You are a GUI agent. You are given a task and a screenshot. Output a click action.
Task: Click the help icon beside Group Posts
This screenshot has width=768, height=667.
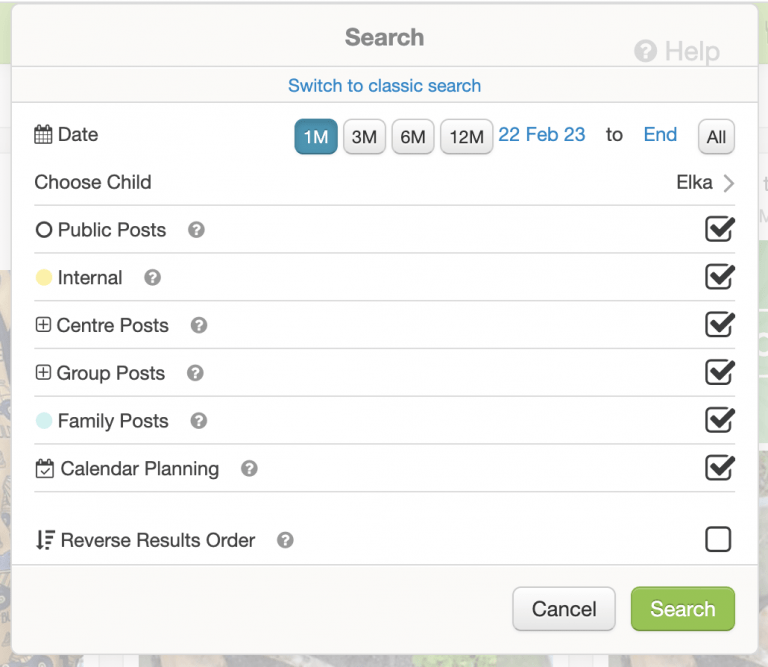[x=195, y=373]
